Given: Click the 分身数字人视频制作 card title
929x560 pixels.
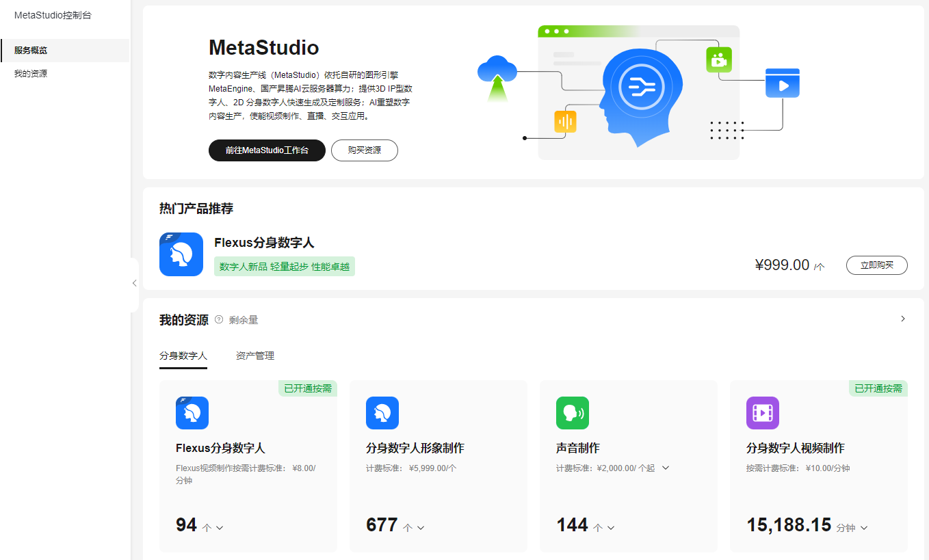Looking at the screenshot, I should [x=796, y=449].
